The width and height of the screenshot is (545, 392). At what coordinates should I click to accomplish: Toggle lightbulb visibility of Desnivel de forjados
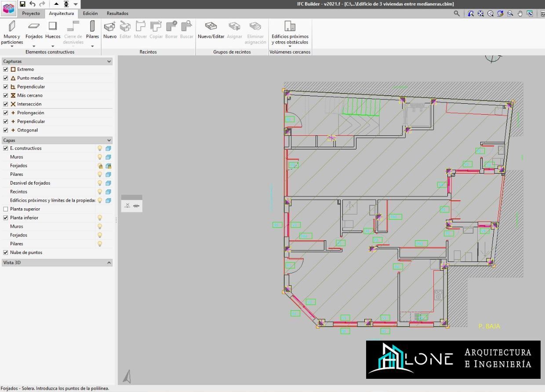coord(100,183)
